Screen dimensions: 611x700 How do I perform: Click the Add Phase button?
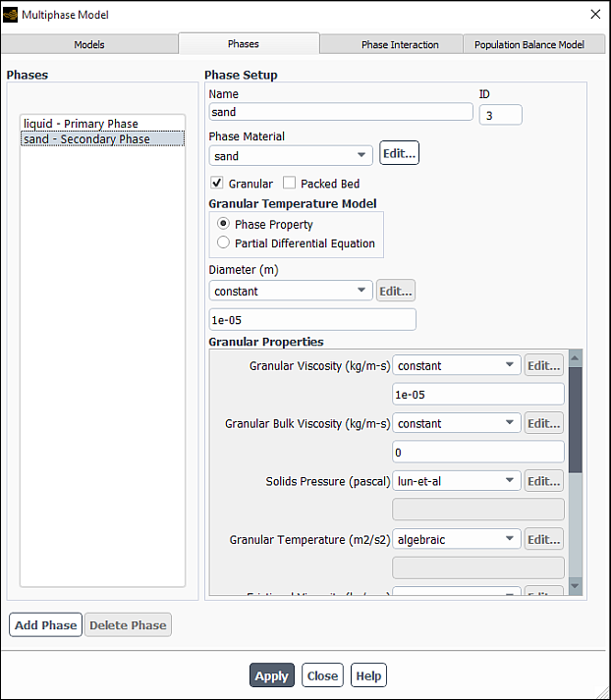pyautogui.click(x=45, y=624)
